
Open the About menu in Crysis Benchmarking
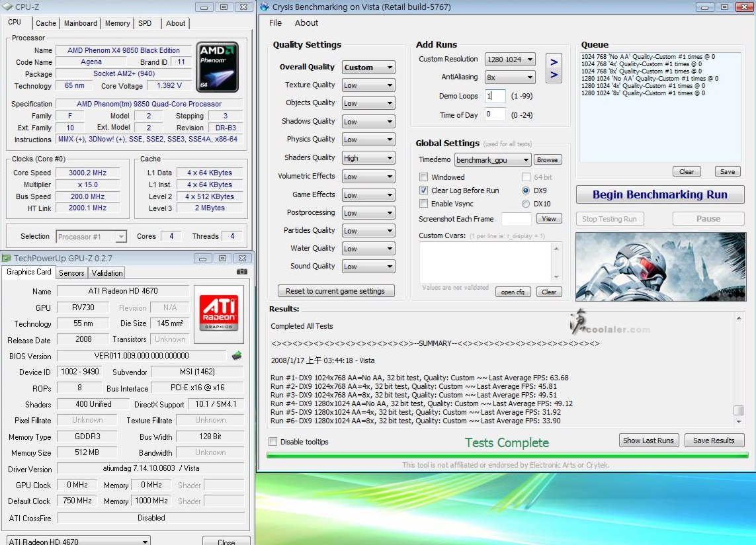pyautogui.click(x=306, y=22)
